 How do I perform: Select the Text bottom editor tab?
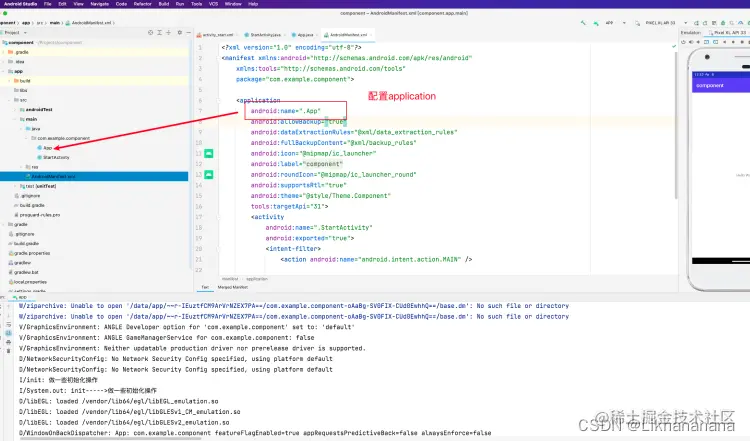point(205,287)
